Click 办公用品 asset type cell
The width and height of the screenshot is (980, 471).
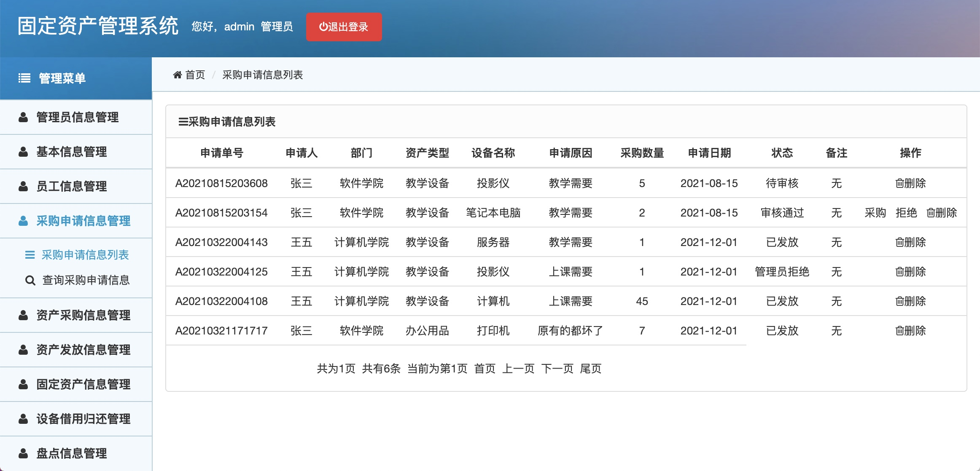pos(427,331)
